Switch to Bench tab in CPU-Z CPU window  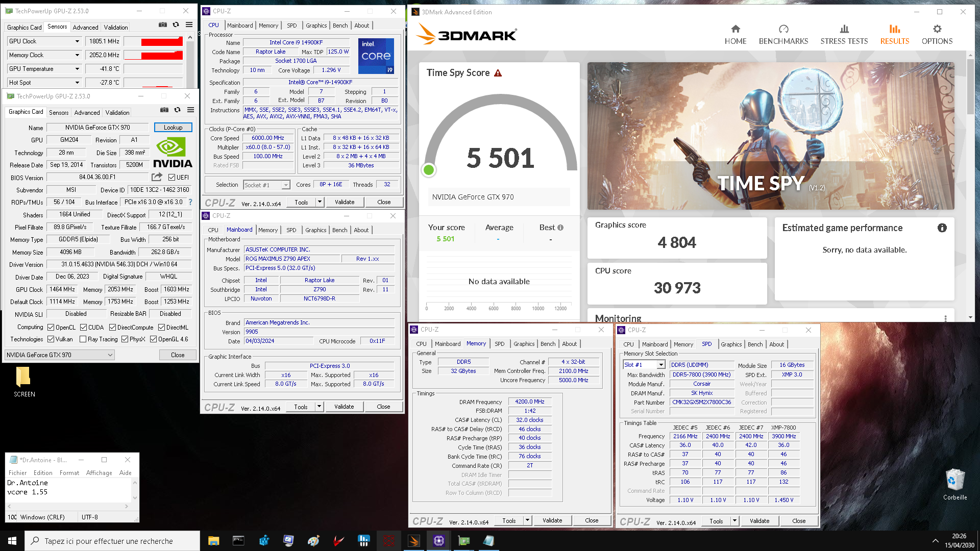[x=340, y=26]
